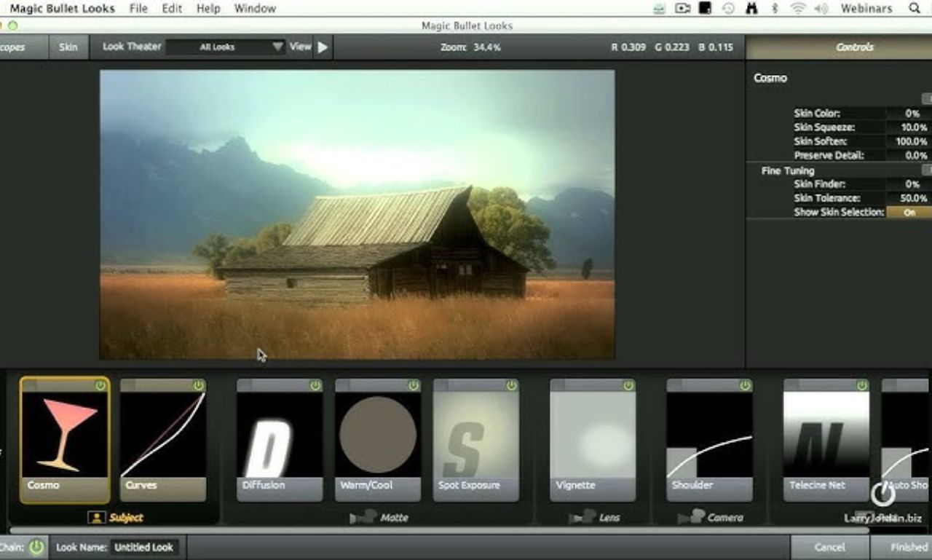Select the Warm/Cool tool card
The image size is (932, 560).
378,440
